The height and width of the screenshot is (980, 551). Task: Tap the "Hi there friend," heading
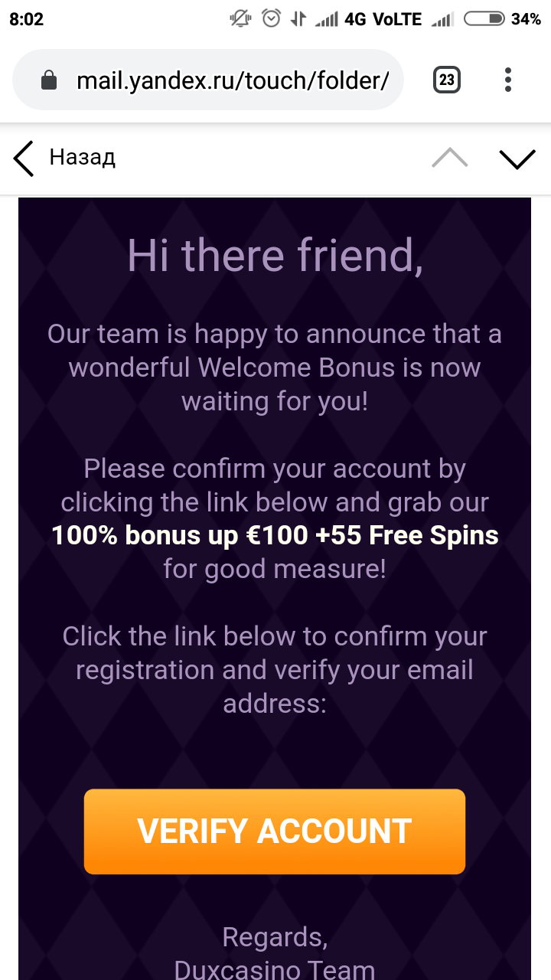(275, 254)
